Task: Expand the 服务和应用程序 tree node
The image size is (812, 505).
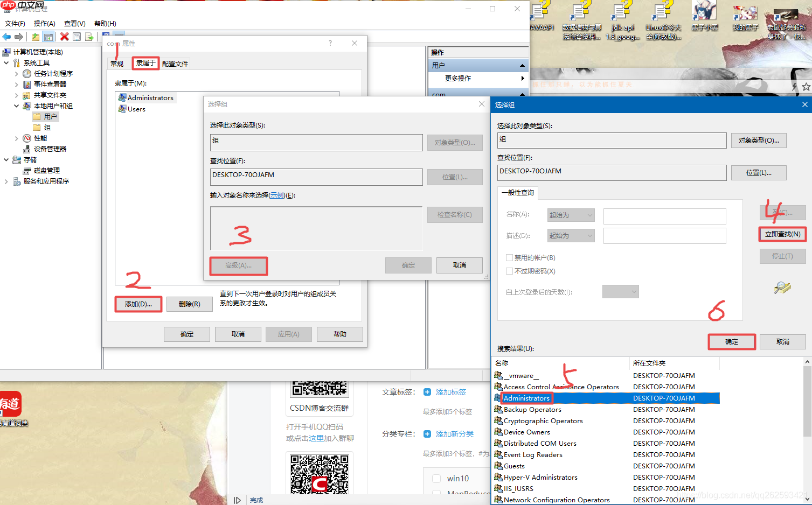Action: click(6, 181)
